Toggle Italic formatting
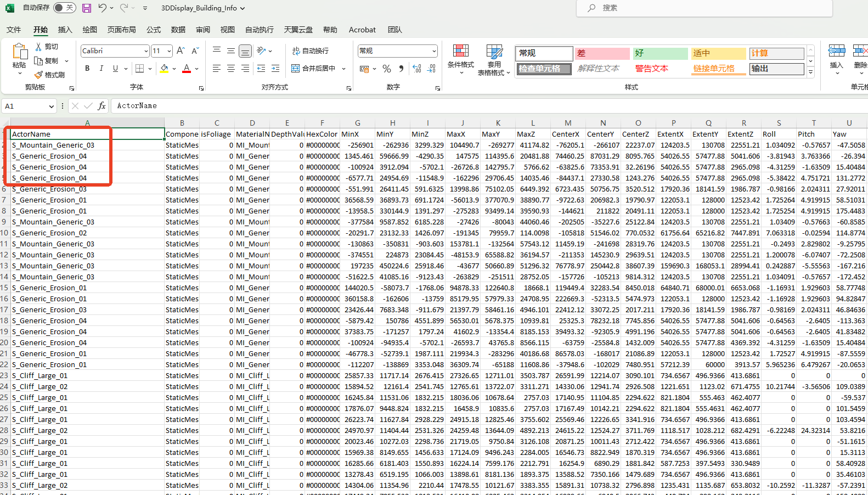The width and height of the screenshot is (868, 495). [102, 69]
